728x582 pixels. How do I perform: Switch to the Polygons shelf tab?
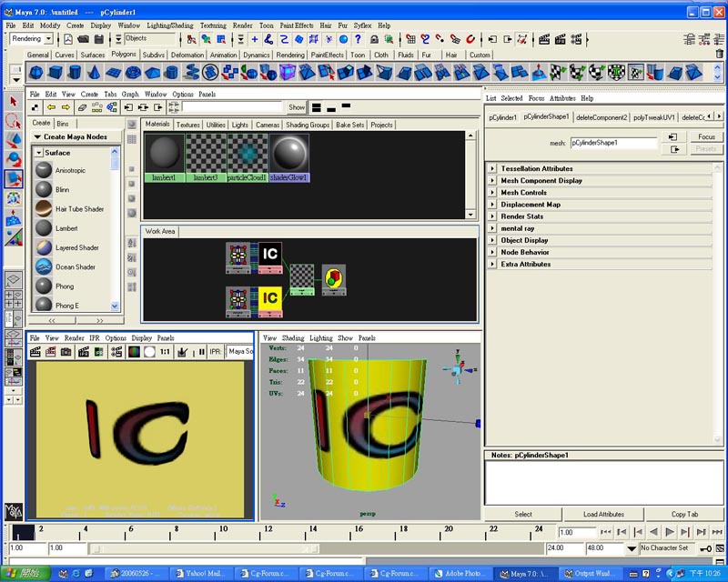tap(124, 55)
